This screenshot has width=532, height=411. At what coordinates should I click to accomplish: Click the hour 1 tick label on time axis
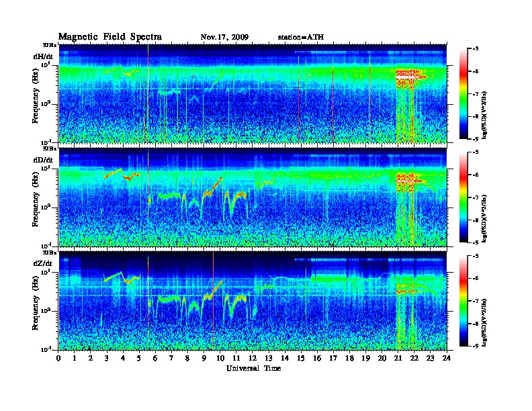coord(75,358)
